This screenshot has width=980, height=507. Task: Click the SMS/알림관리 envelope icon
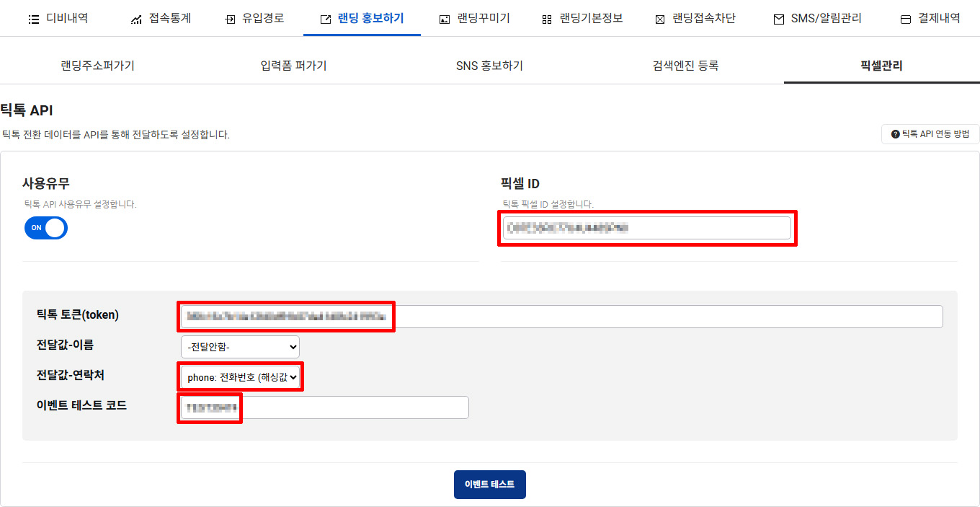(778, 19)
